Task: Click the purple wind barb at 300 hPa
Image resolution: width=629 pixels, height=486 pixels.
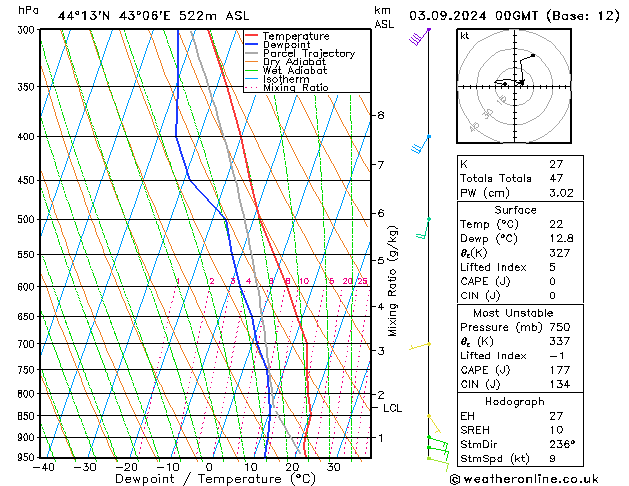Action: click(x=419, y=37)
